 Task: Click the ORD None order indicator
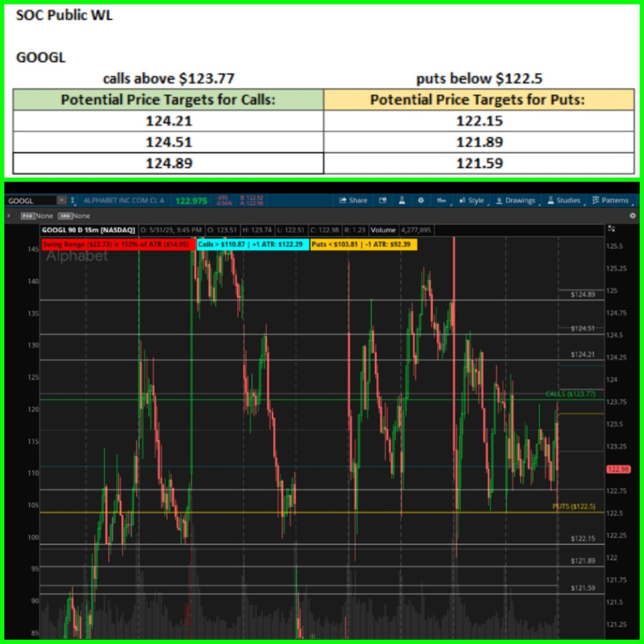click(x=74, y=216)
